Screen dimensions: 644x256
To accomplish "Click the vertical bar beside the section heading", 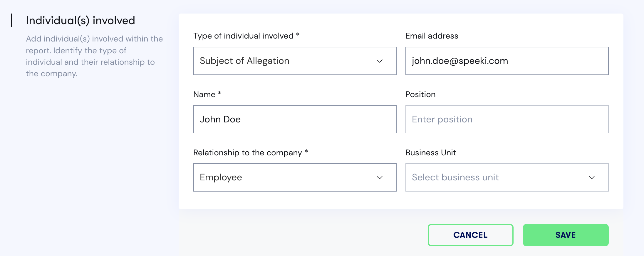I will click(x=11, y=20).
